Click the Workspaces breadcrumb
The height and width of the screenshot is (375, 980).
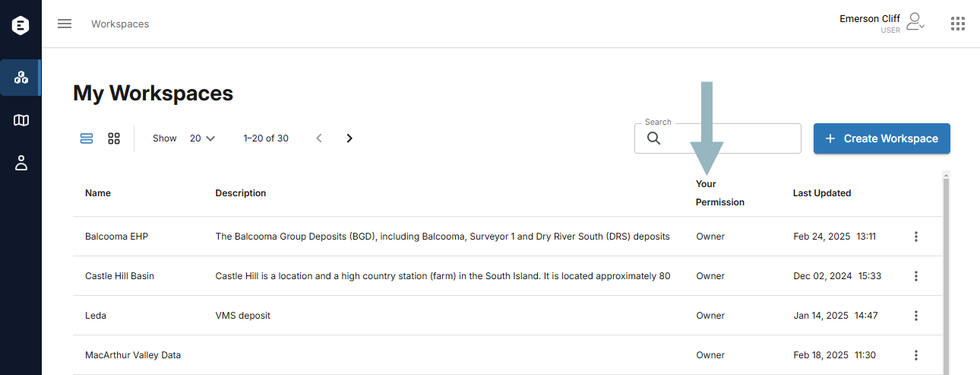(x=120, y=24)
